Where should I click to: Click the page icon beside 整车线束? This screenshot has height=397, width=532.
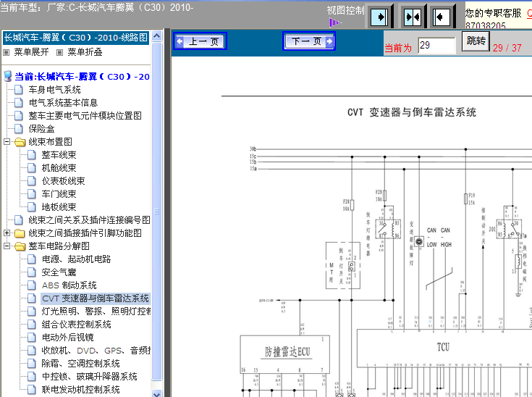(x=32, y=155)
